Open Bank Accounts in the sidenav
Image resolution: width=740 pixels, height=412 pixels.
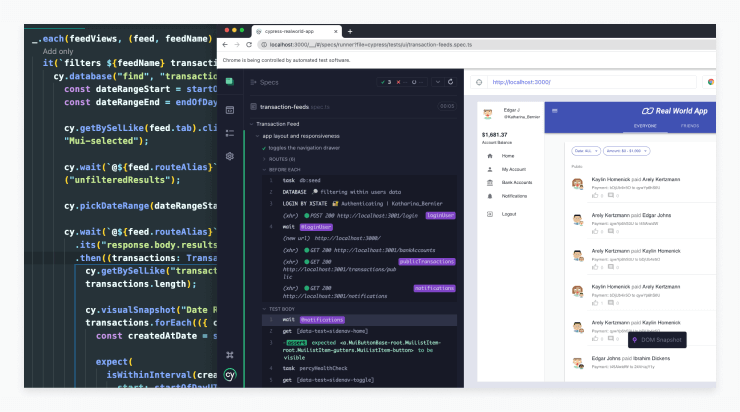coord(517,183)
